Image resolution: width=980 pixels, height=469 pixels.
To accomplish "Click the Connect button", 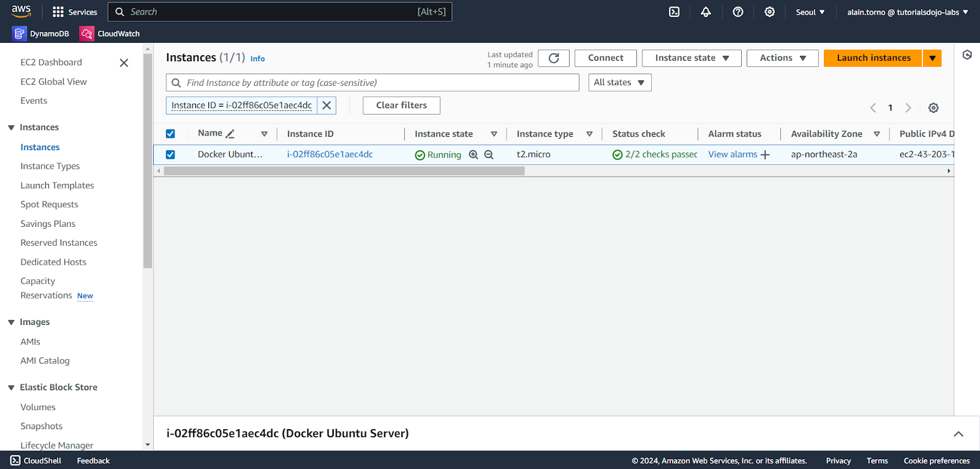I will (606, 58).
